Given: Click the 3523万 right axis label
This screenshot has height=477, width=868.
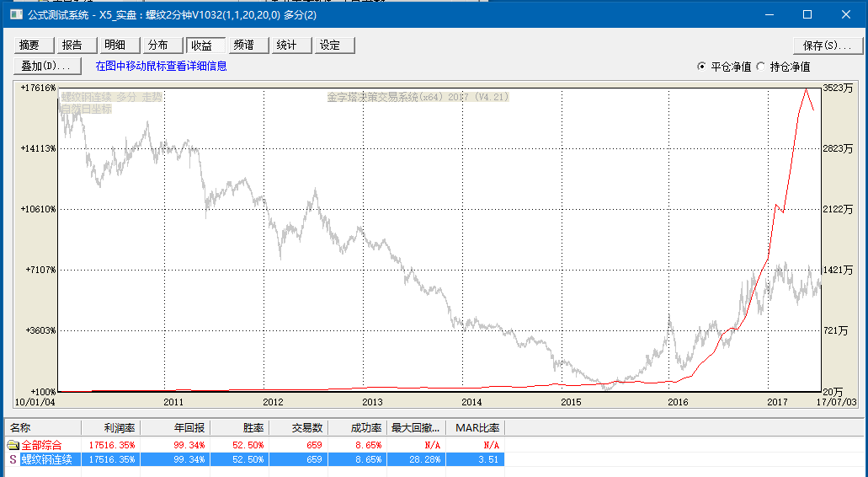Looking at the screenshot, I should click(838, 88).
